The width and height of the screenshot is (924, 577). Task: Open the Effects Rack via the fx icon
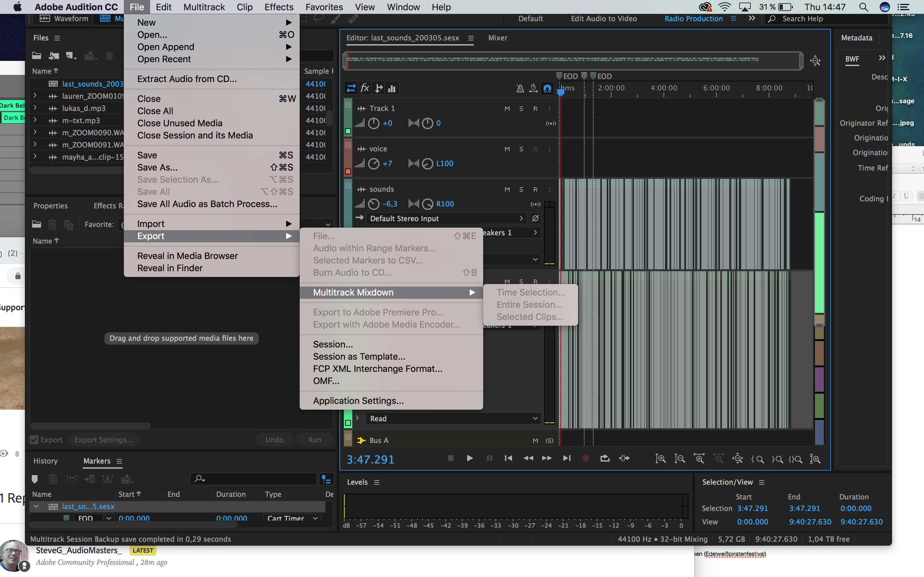[x=365, y=88]
